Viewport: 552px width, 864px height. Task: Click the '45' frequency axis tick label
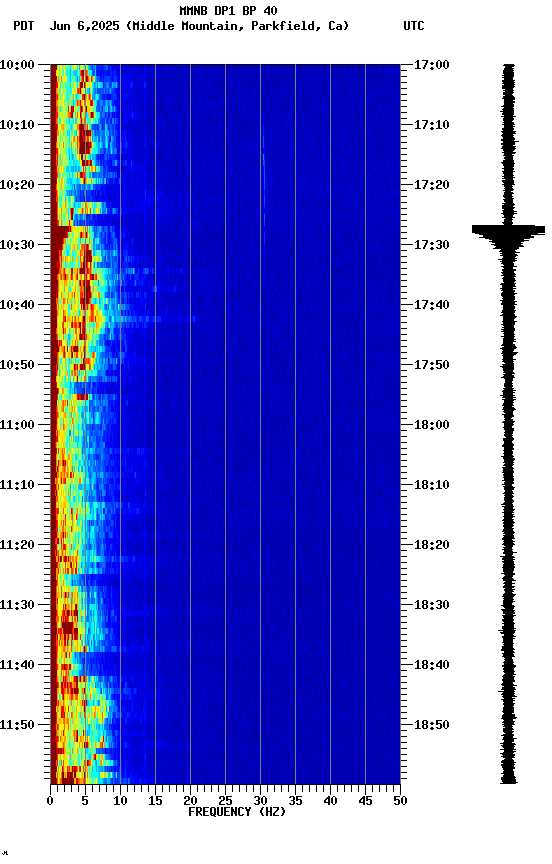click(x=365, y=801)
